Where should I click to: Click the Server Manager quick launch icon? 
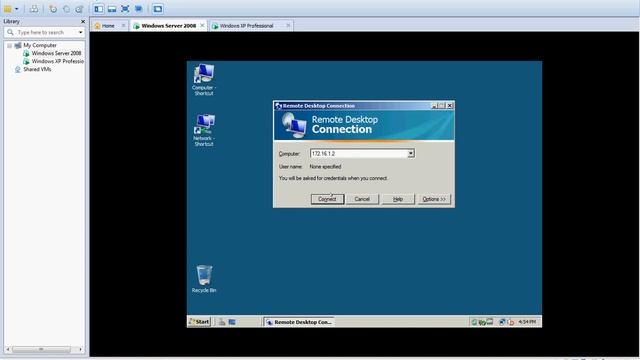point(221,322)
